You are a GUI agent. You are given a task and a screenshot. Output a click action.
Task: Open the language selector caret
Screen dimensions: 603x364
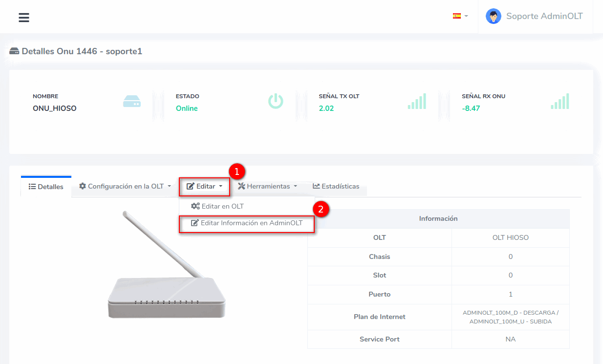[466, 16]
